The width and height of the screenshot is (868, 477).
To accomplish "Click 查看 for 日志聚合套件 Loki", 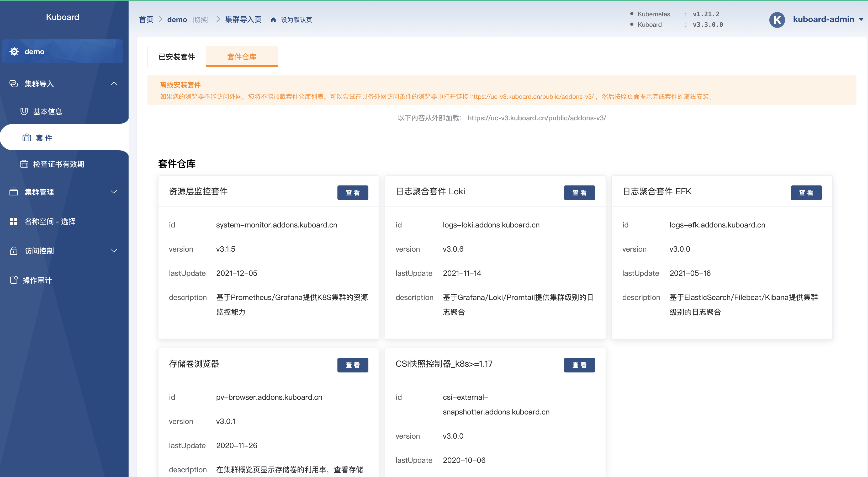I will click(x=579, y=193).
